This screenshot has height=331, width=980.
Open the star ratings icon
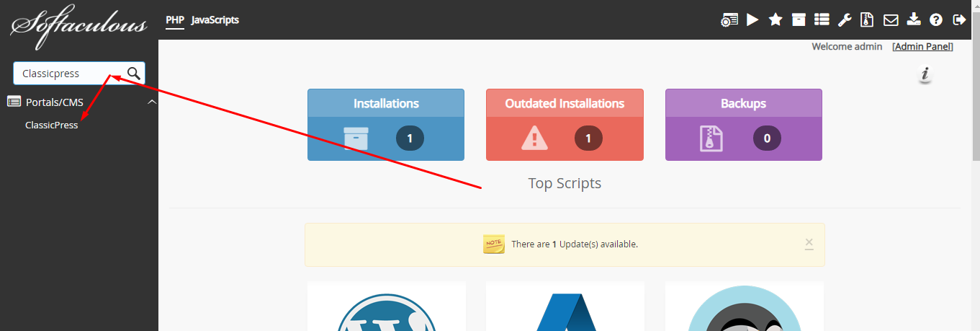coord(776,19)
